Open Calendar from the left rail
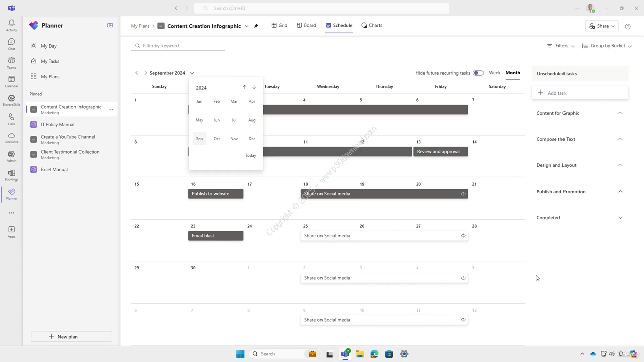644x362 pixels. point(11,81)
